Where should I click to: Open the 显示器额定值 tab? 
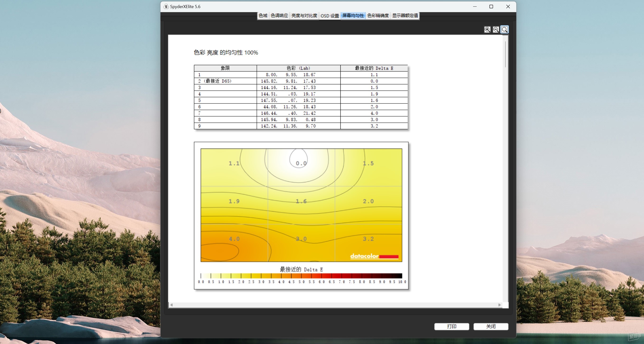[x=405, y=15]
